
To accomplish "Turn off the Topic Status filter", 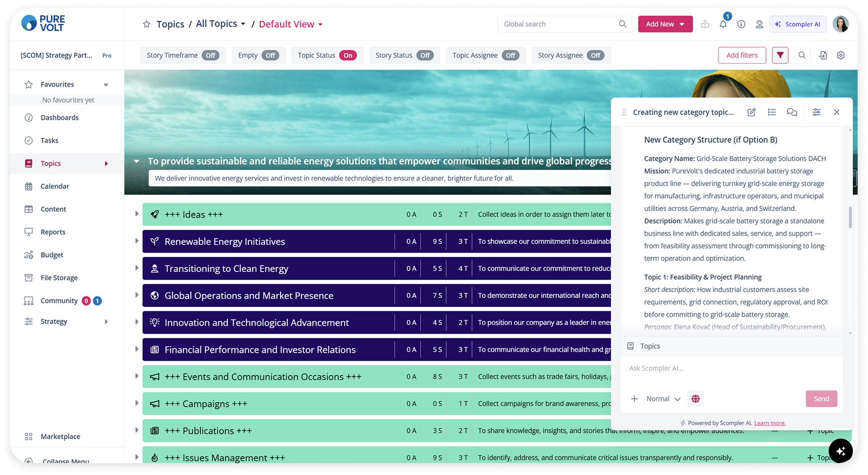I will (x=348, y=55).
